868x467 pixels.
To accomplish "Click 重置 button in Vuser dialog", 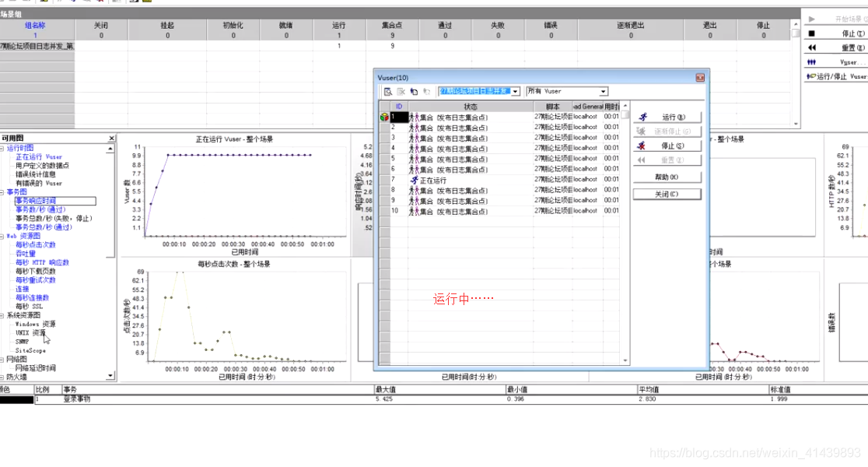I will click(667, 160).
